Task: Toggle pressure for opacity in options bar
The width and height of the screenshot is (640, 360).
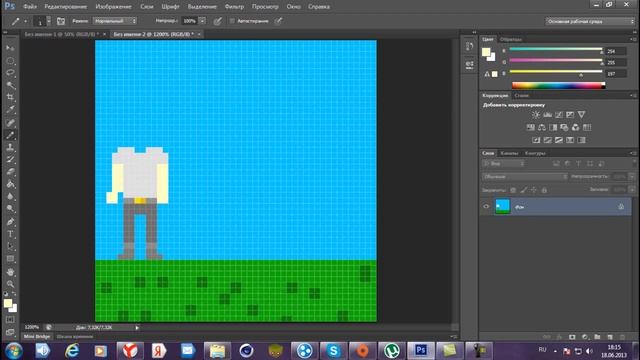Action: 218,21
